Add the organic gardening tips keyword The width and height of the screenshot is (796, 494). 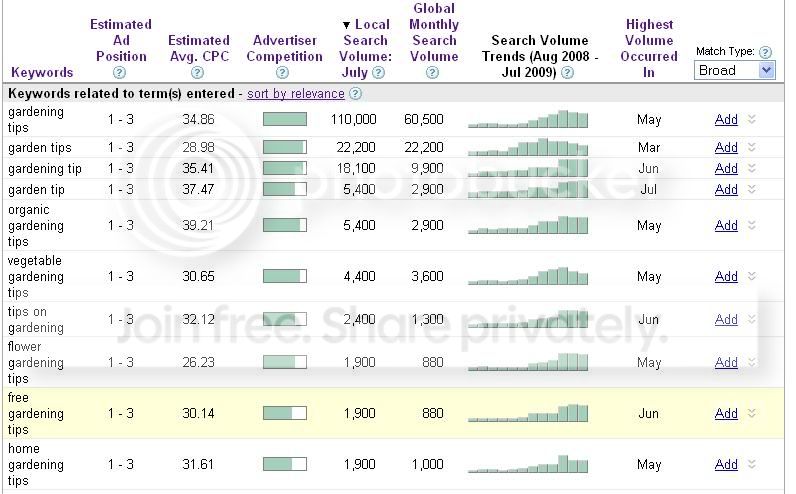tap(726, 225)
